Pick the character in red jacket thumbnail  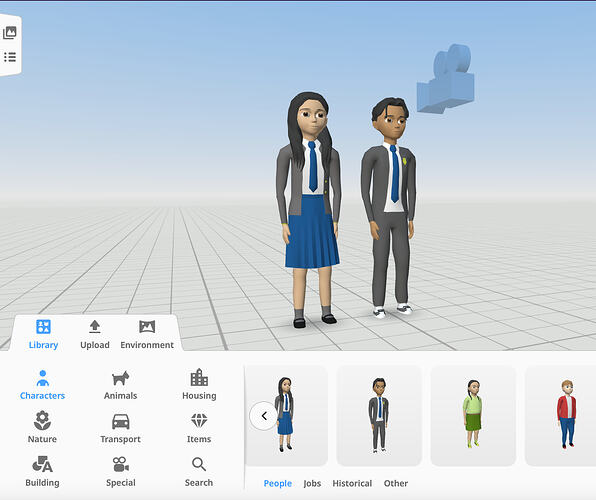(x=561, y=416)
